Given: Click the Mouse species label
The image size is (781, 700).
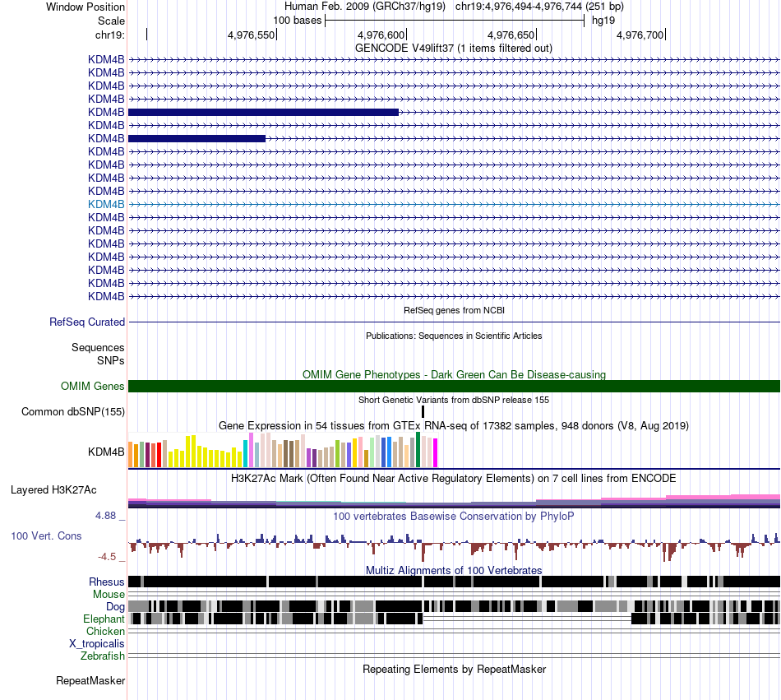Looking at the screenshot, I should (x=109, y=595).
